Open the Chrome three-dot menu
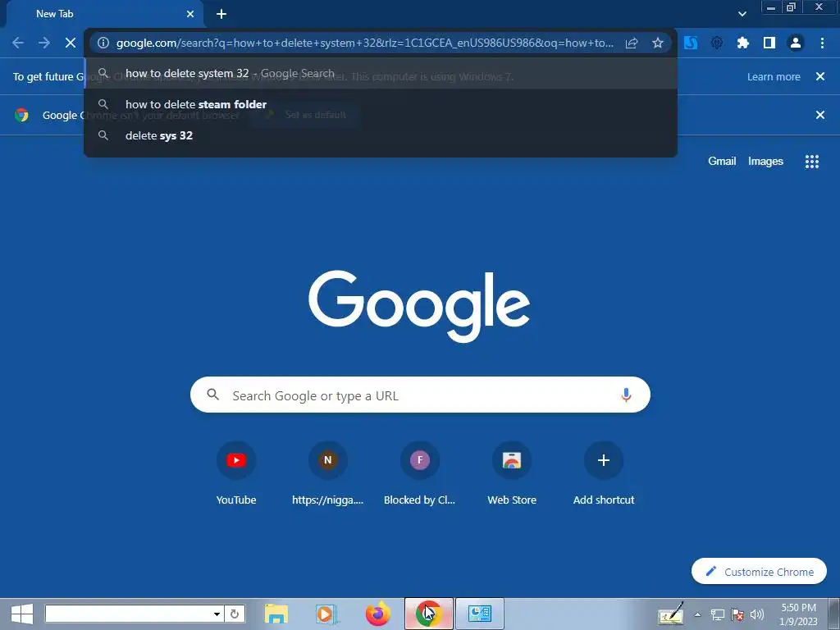 pos(822,43)
